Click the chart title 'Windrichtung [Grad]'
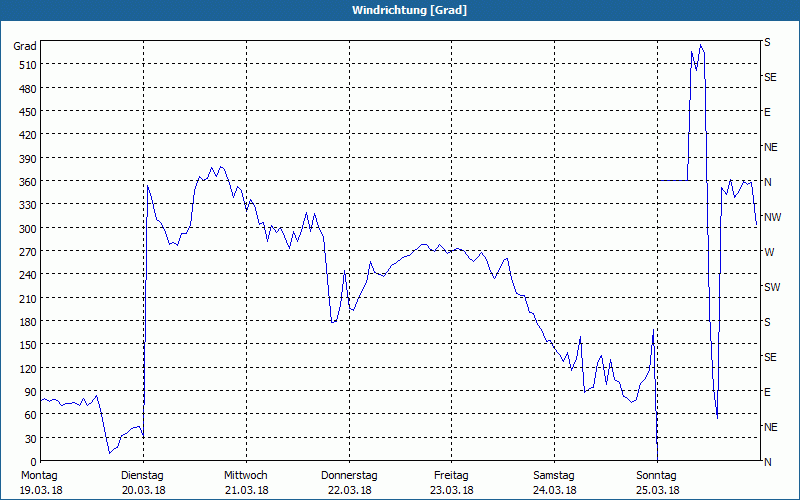The image size is (800, 500). (x=409, y=10)
